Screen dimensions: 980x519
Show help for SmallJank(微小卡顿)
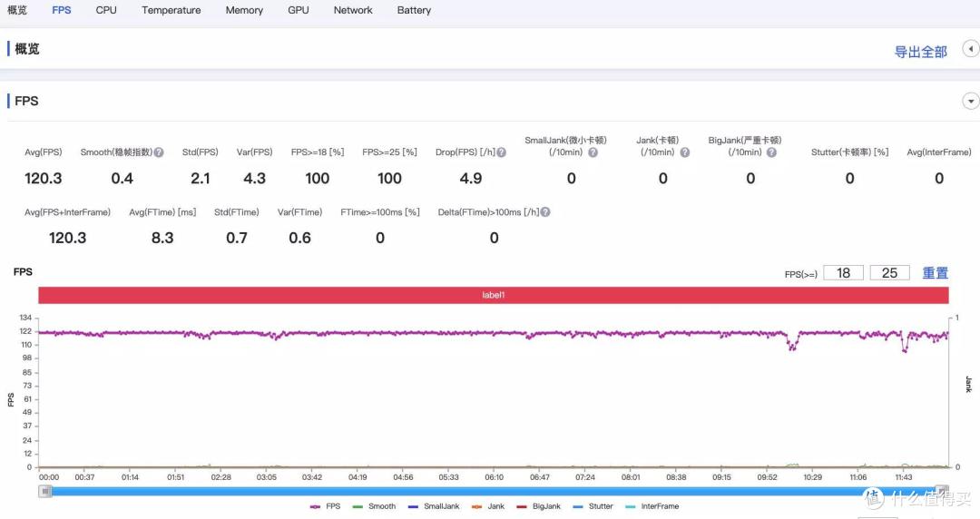[x=593, y=152]
